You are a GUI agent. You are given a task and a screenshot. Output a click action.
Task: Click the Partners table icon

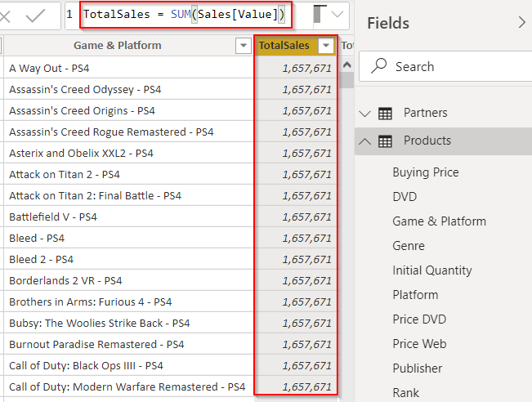point(386,113)
